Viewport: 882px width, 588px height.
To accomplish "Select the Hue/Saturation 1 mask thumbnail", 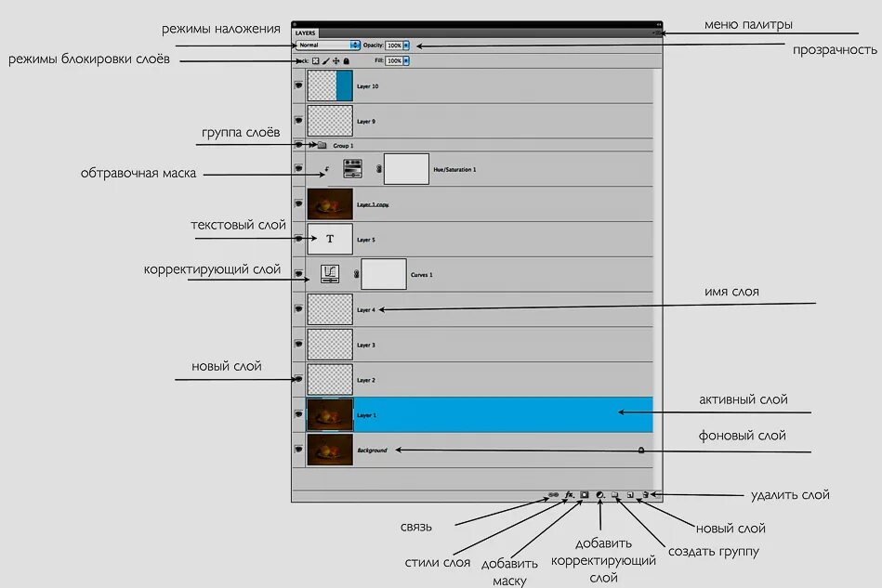I will 406,169.
